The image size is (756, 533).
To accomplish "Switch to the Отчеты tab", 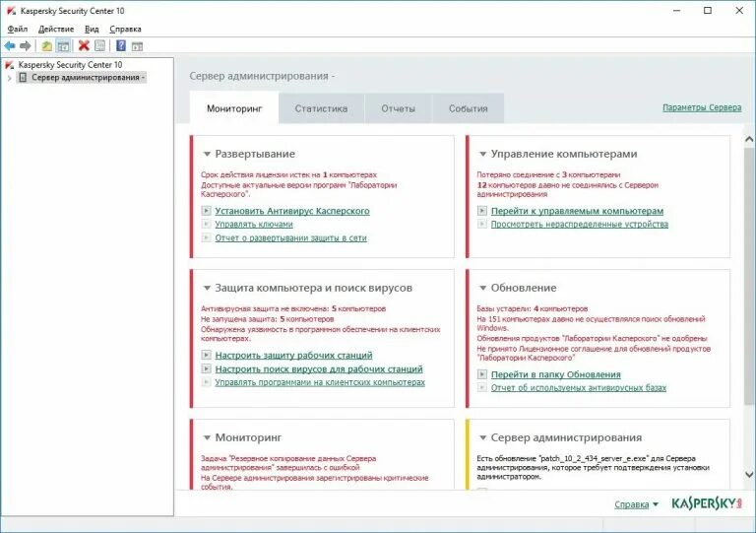I will click(x=399, y=108).
